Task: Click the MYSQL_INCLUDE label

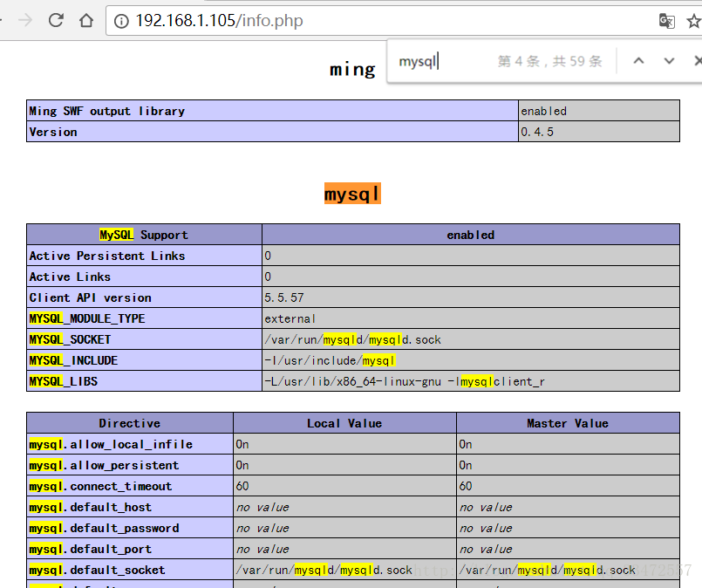Action: [x=73, y=360]
